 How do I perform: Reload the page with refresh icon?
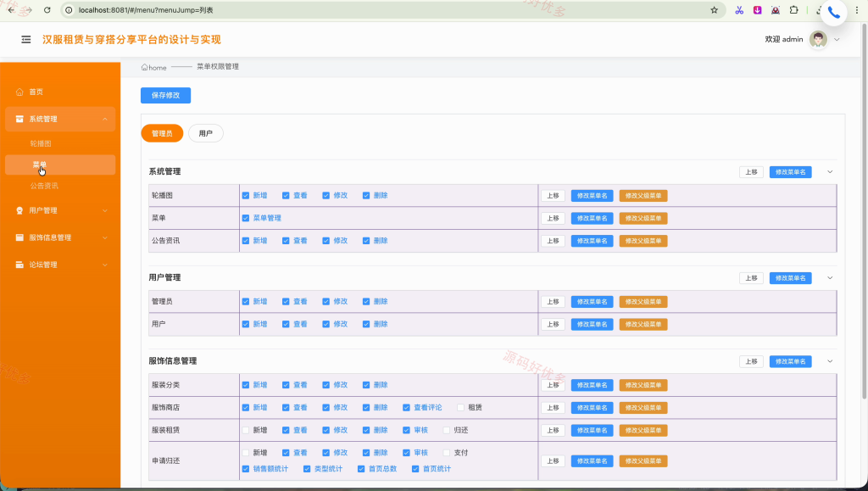[47, 10]
